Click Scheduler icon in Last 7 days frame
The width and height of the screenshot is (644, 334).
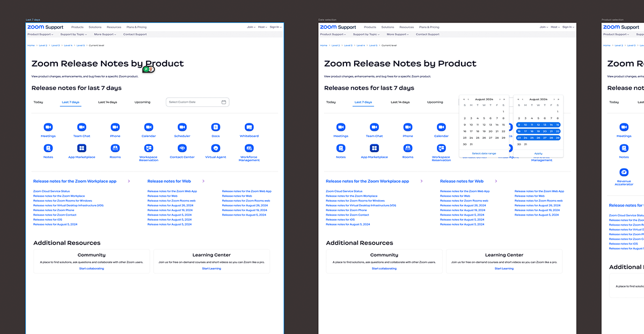pyautogui.click(x=182, y=127)
